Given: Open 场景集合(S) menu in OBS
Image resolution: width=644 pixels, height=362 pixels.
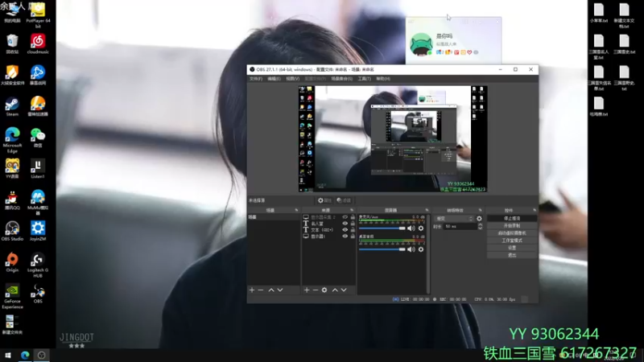Looking at the screenshot, I should coord(341,78).
